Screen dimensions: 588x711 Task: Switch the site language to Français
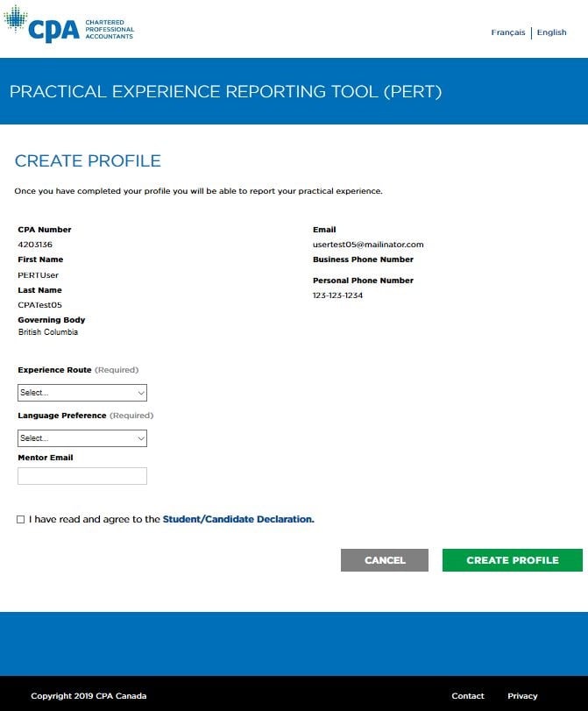click(x=508, y=32)
